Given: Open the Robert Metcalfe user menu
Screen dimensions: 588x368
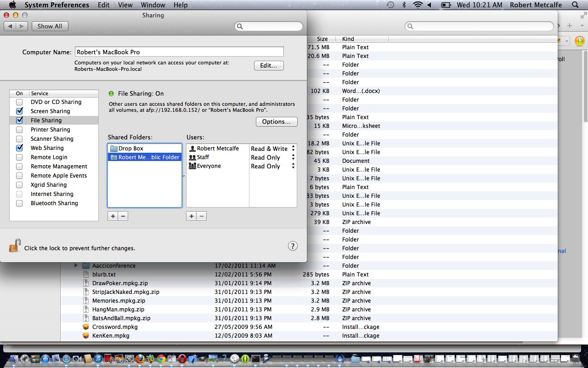Looking at the screenshot, I should tap(536, 5).
